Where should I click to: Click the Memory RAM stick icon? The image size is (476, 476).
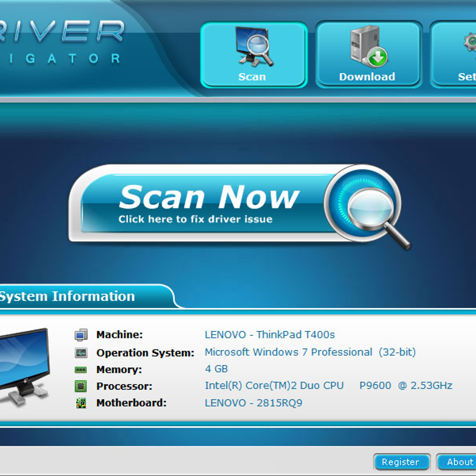(81, 369)
